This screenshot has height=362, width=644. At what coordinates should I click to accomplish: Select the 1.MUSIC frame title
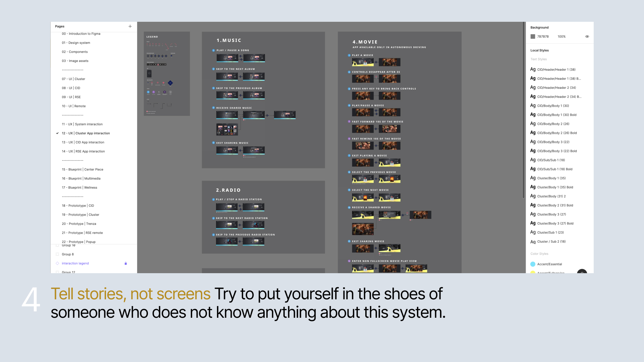pyautogui.click(x=229, y=41)
